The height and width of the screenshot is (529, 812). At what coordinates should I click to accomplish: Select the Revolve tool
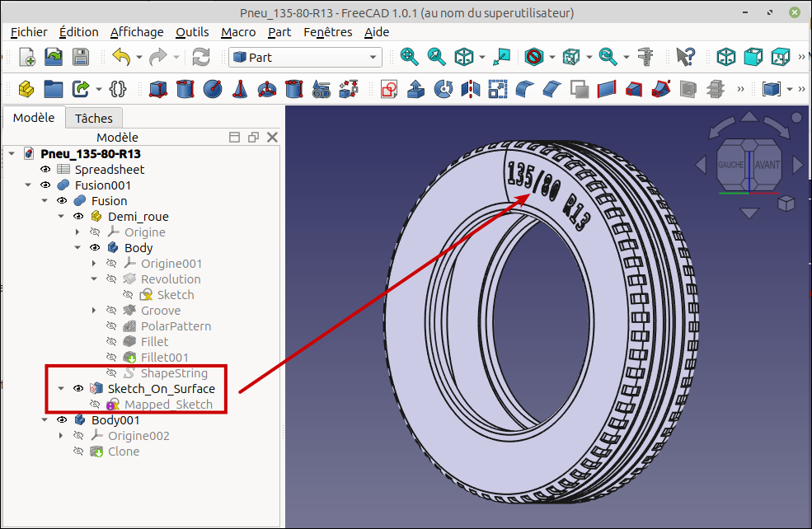click(x=444, y=89)
